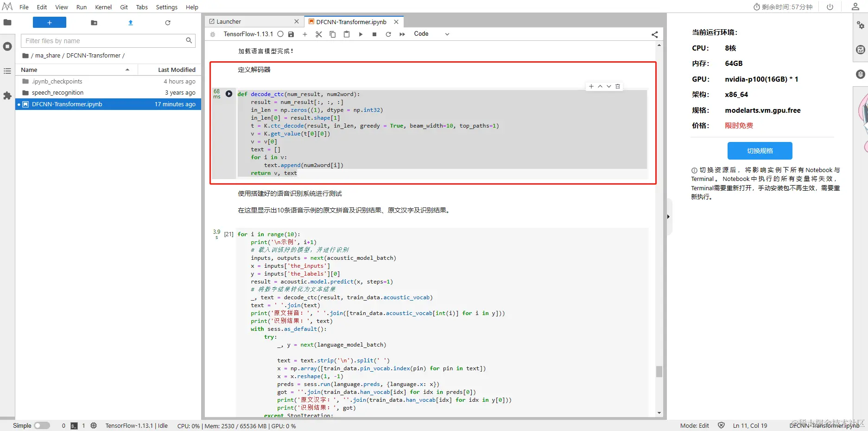Click the kernel sessions icon in status bar
Image resolution: width=868 pixels, height=431 pixels.
(x=94, y=425)
